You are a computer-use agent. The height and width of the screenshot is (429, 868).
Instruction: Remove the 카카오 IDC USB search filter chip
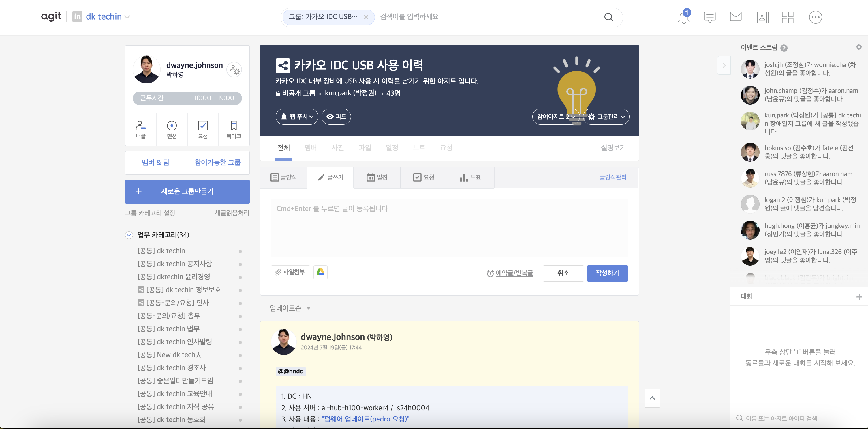pos(366,17)
